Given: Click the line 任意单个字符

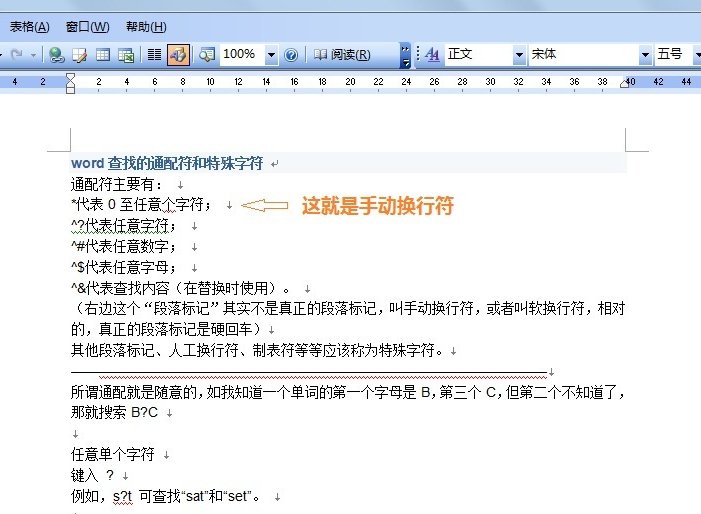Looking at the screenshot, I should click(113, 454).
